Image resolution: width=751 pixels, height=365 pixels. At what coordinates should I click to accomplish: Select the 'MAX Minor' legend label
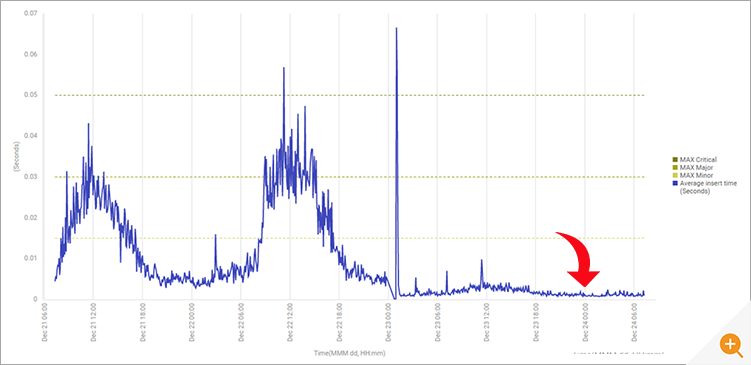696,176
